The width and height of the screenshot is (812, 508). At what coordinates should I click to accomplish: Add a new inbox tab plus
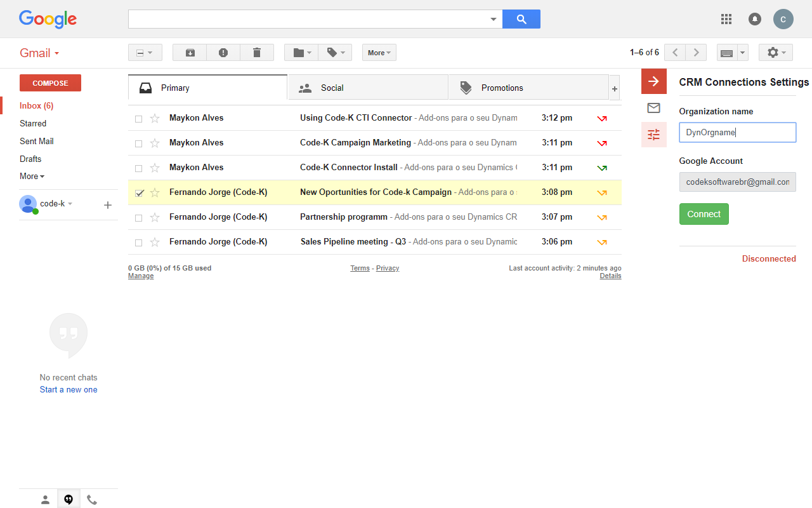tap(615, 88)
